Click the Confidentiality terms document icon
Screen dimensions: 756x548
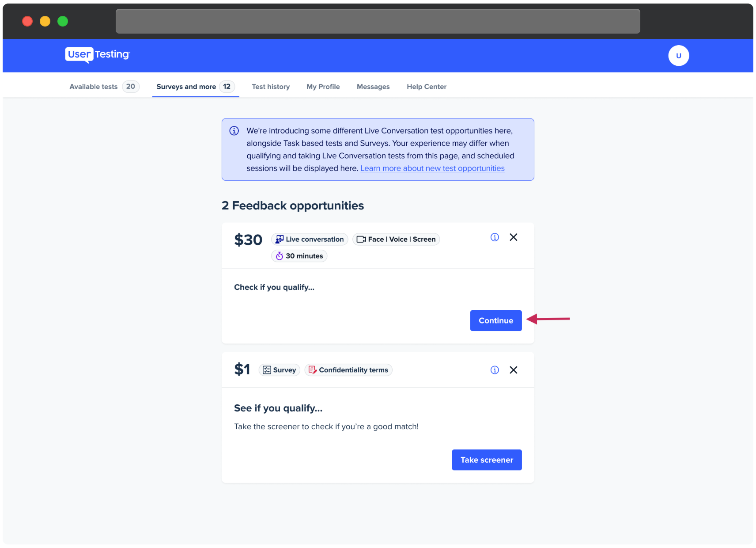point(313,370)
